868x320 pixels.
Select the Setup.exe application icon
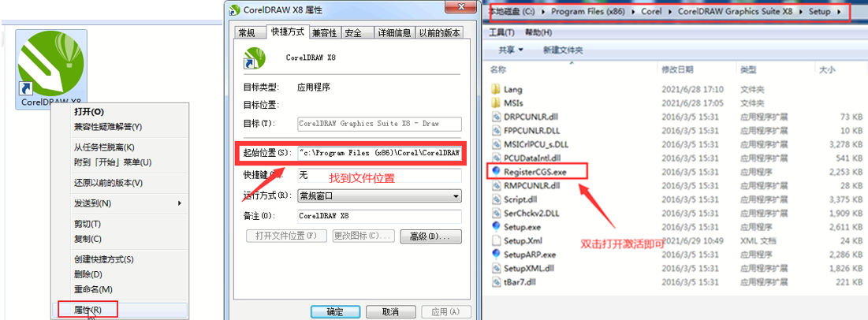(x=495, y=227)
